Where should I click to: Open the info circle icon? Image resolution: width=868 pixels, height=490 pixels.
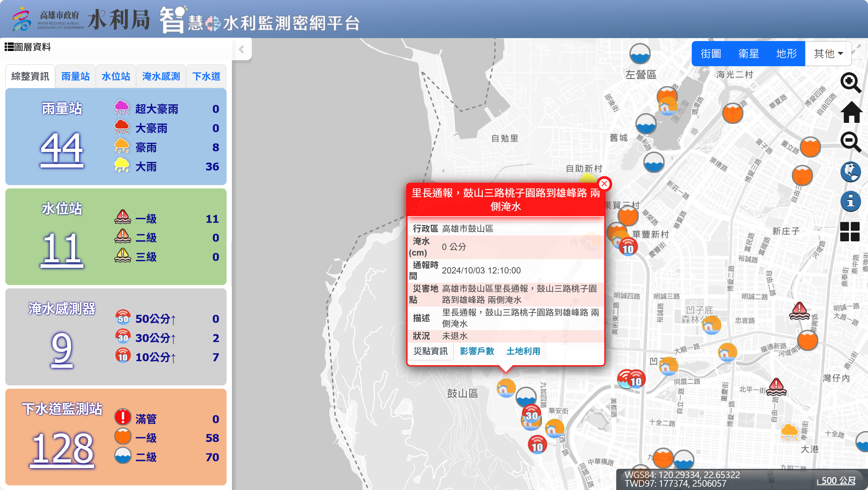pos(850,201)
